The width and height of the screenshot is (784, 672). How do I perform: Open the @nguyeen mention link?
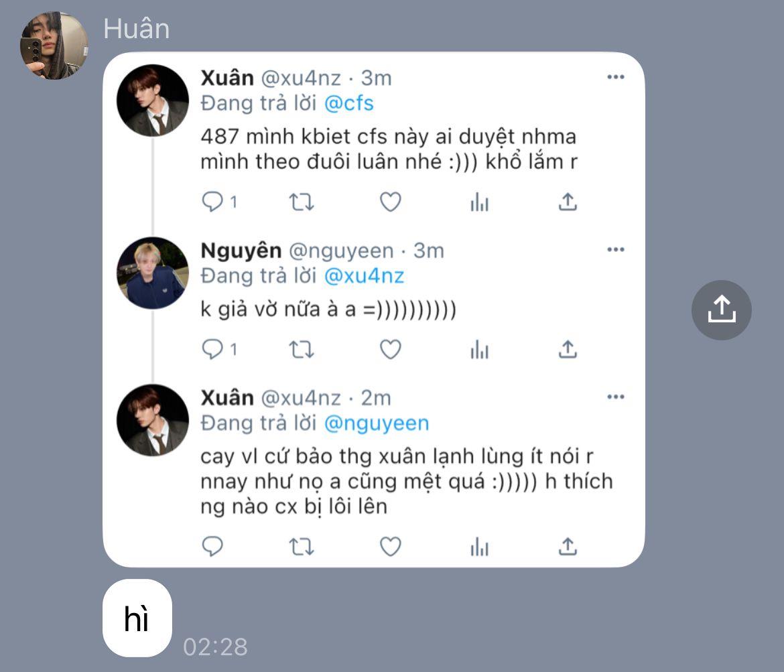coord(376,423)
